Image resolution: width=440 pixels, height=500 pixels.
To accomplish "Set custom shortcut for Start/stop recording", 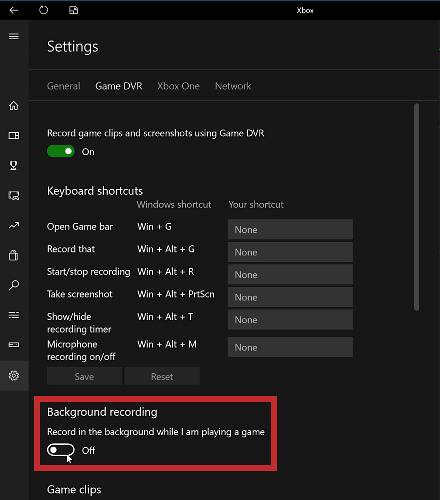I will coord(290,275).
